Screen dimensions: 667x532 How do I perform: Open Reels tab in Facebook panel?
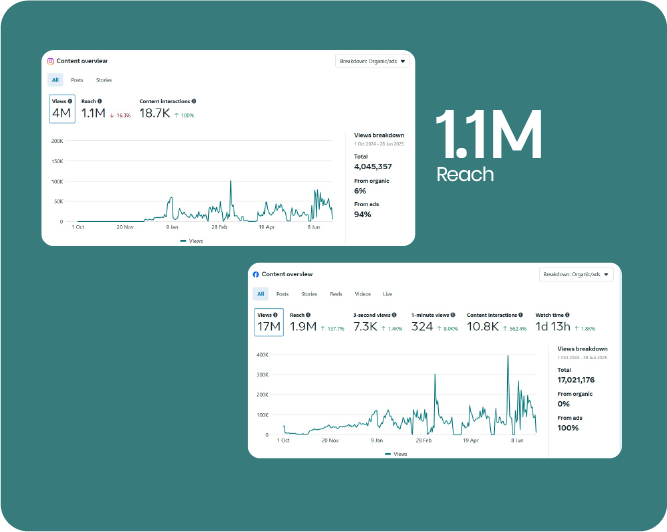coord(336,294)
